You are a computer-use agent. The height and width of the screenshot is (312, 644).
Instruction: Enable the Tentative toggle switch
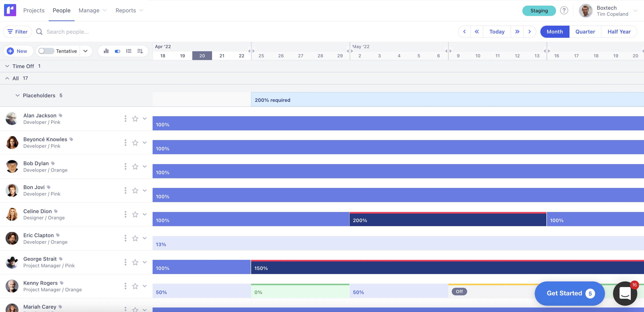pos(46,51)
